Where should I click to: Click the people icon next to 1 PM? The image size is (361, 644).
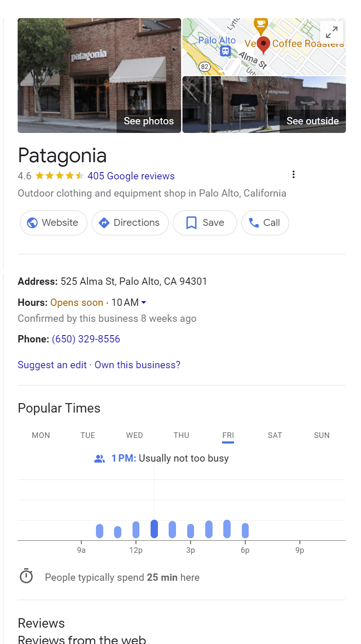tap(99, 458)
